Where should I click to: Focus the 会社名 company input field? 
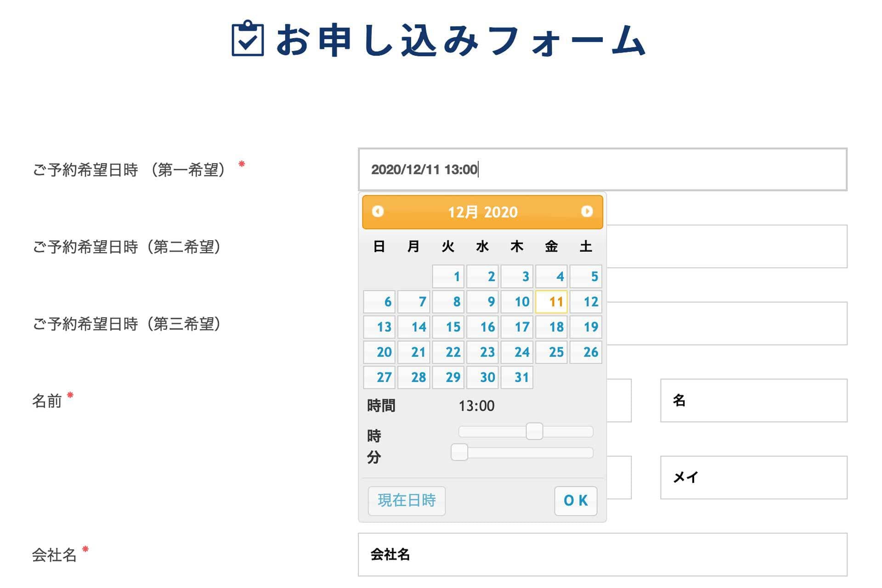pos(602,554)
